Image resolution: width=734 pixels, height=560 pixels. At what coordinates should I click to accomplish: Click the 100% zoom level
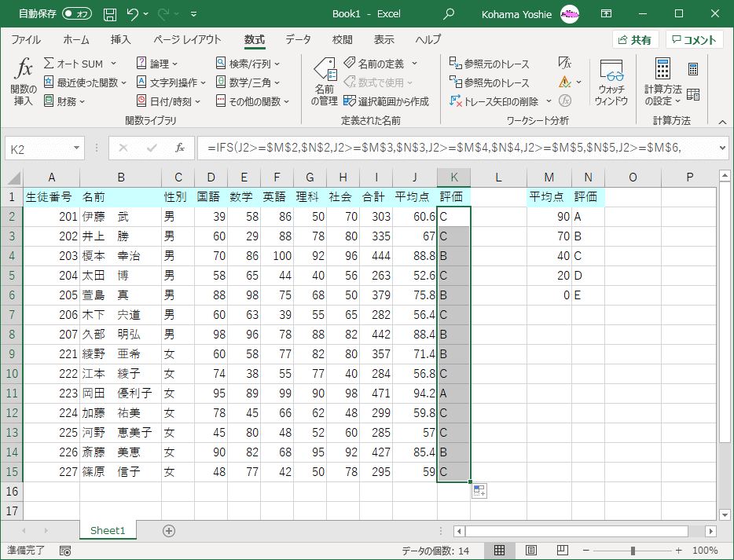705,551
